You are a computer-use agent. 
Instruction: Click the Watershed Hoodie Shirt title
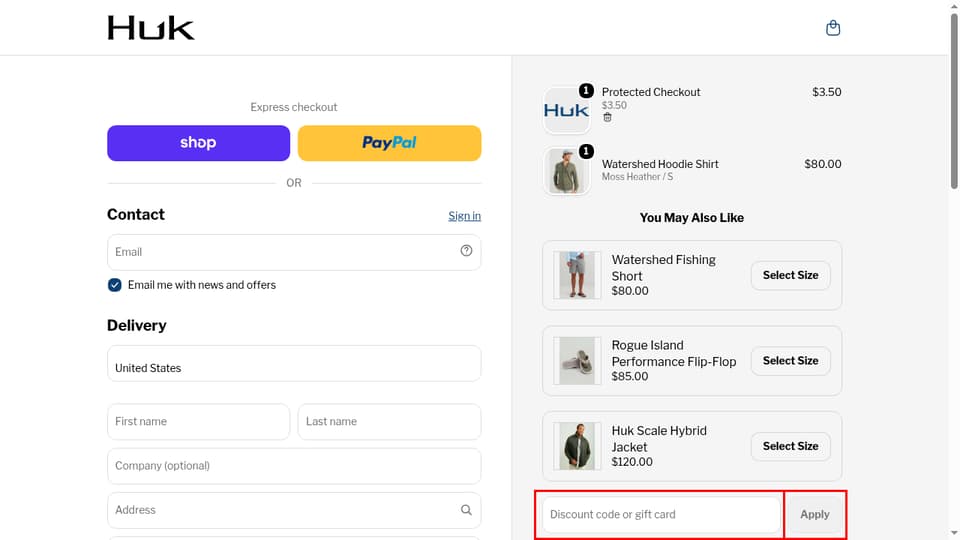pos(660,164)
